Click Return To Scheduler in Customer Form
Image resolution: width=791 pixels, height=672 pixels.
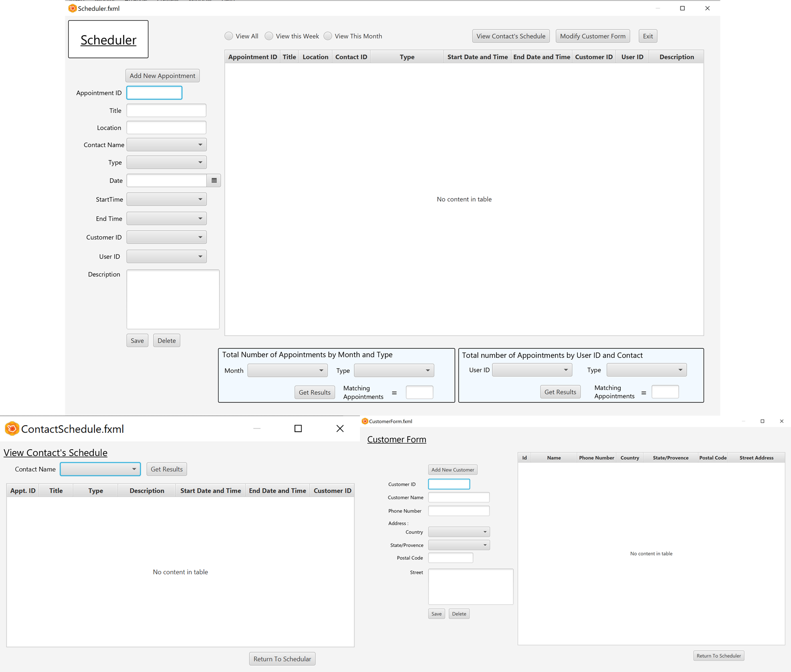(x=718, y=655)
